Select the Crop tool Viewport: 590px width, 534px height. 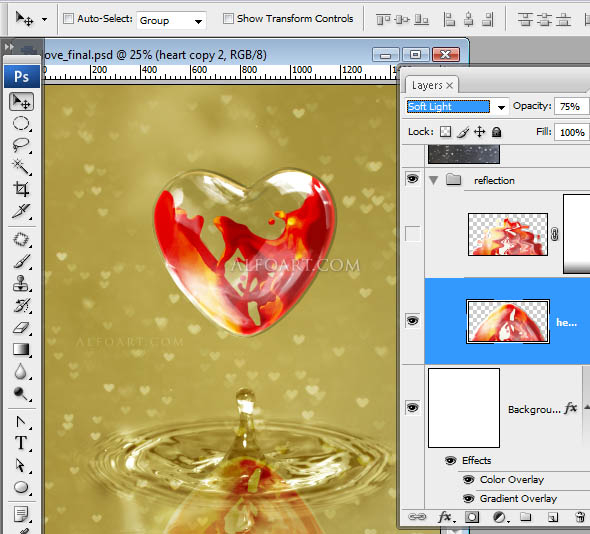[21, 189]
